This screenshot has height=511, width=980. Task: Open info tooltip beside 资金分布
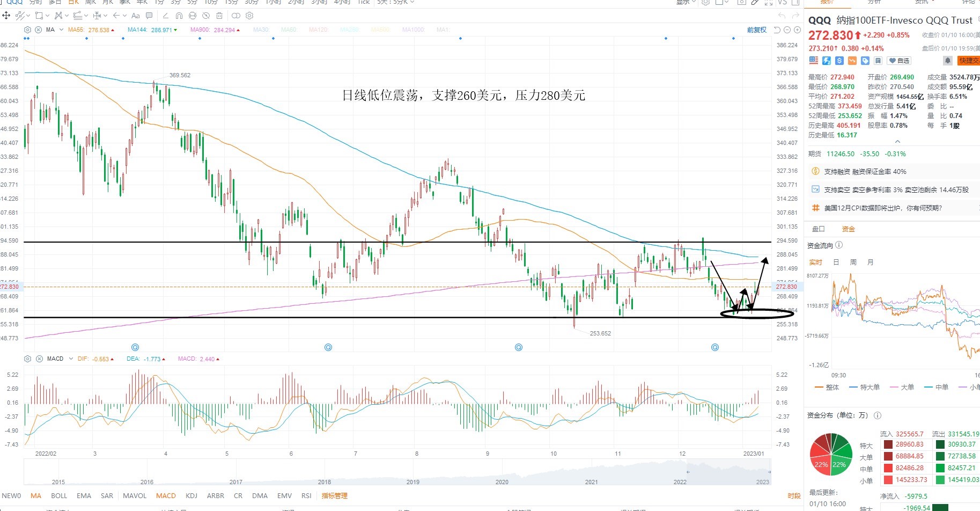[x=878, y=415]
